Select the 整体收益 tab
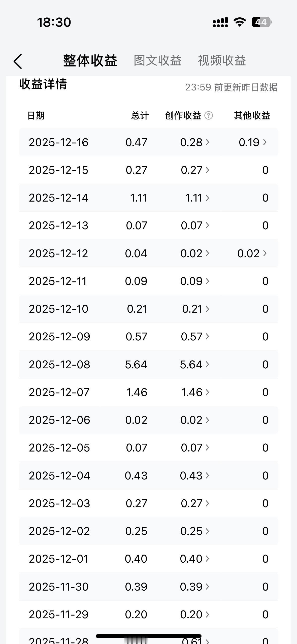The height and width of the screenshot is (644, 297). (90, 60)
